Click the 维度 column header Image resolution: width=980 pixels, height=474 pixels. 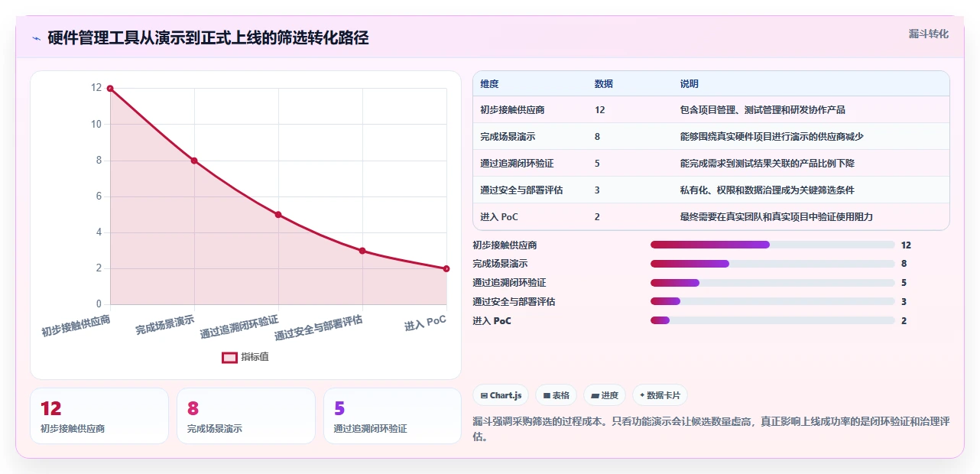point(489,84)
